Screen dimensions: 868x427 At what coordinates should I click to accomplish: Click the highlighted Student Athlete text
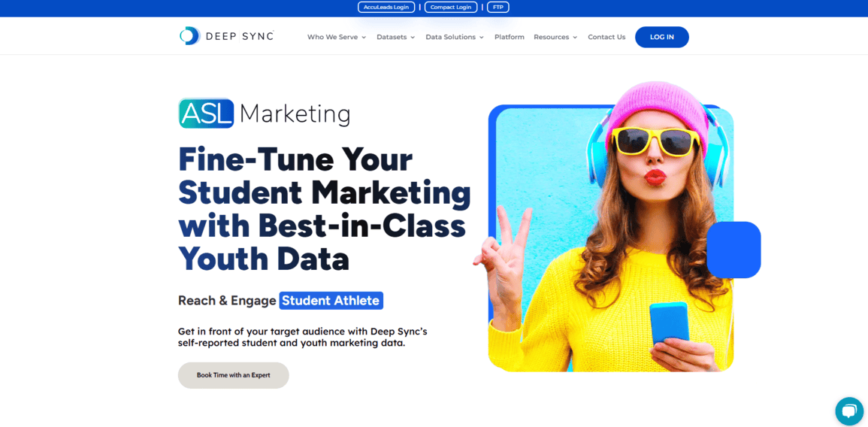[x=331, y=301]
